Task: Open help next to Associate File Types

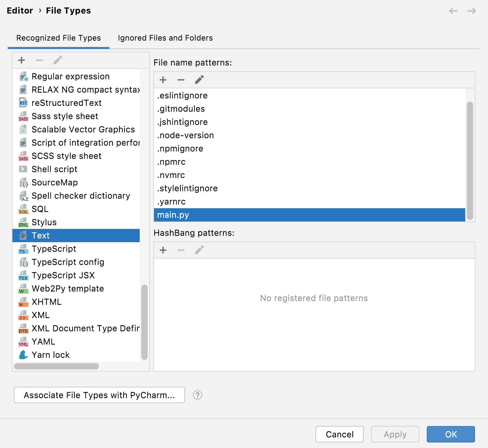Action: (197, 395)
